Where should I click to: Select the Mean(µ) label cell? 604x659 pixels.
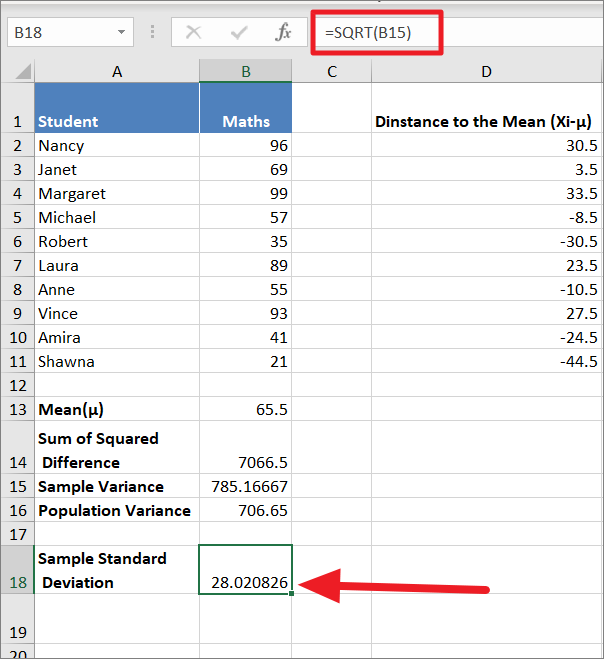point(117,409)
